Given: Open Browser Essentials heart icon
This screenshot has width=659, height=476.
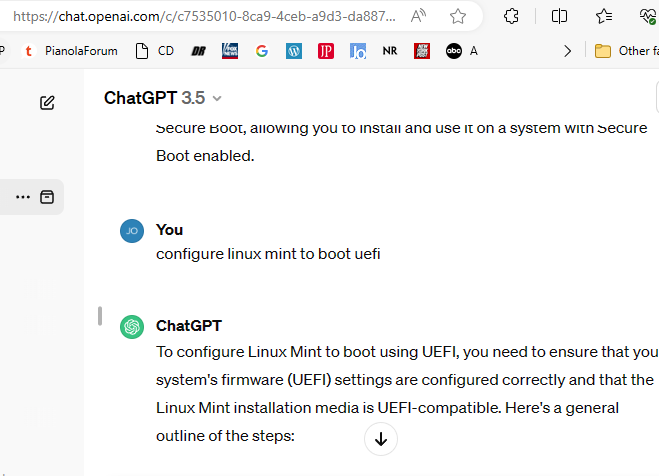Looking at the screenshot, I should point(647,16).
